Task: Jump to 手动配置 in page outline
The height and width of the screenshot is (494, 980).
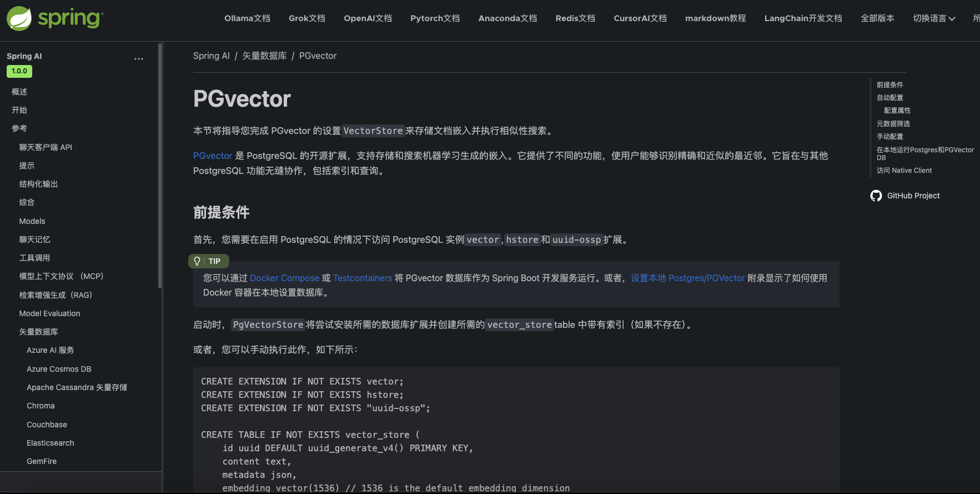Action: pyautogui.click(x=890, y=137)
